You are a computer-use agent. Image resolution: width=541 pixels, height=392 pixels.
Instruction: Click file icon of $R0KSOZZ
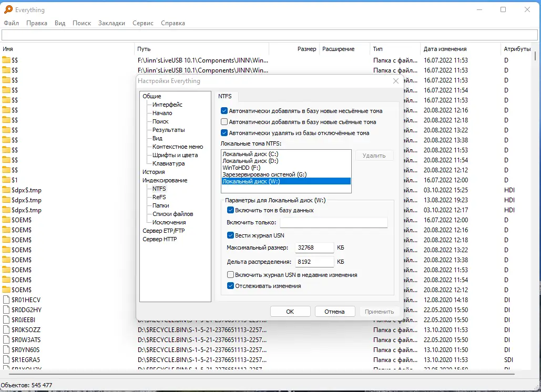pos(6,329)
